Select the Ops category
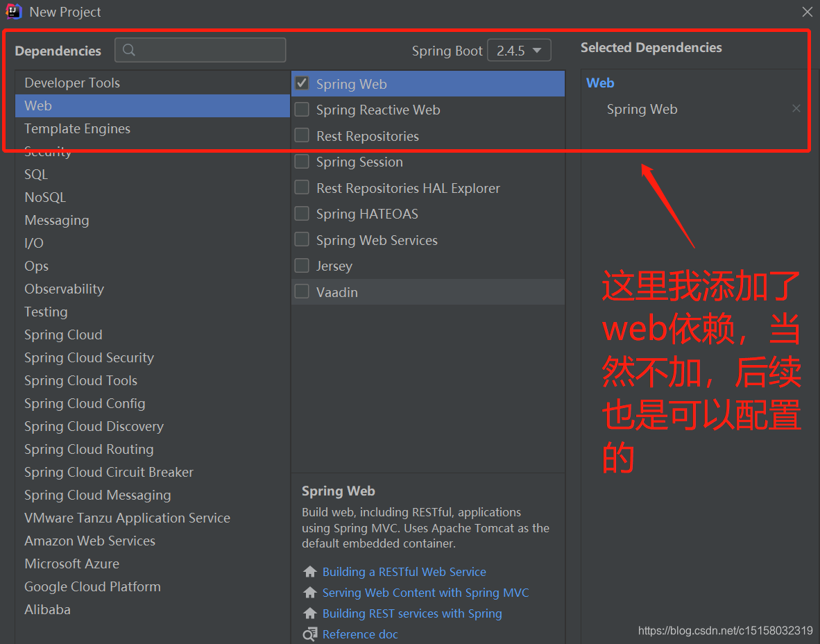Viewport: 820px width, 644px height. click(152, 266)
